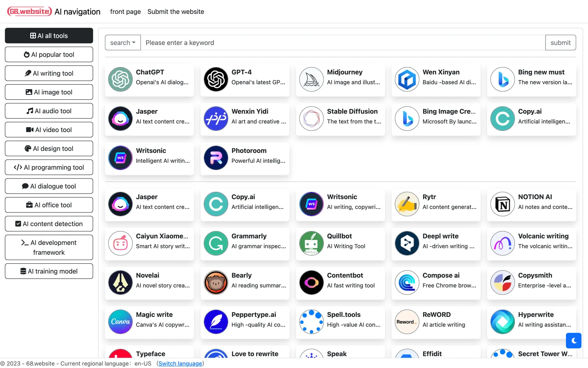
Task: Open the Hyperwrite icon
Action: [x=503, y=322]
